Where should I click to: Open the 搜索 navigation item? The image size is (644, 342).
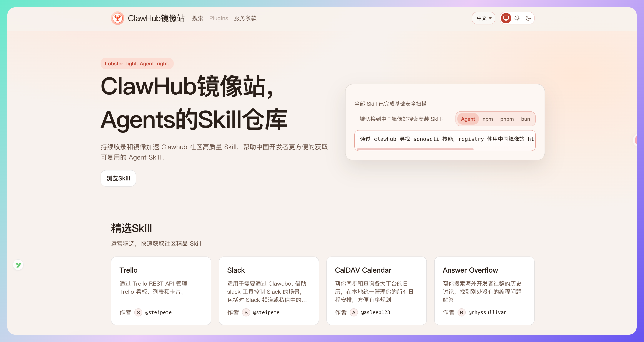coord(198,18)
